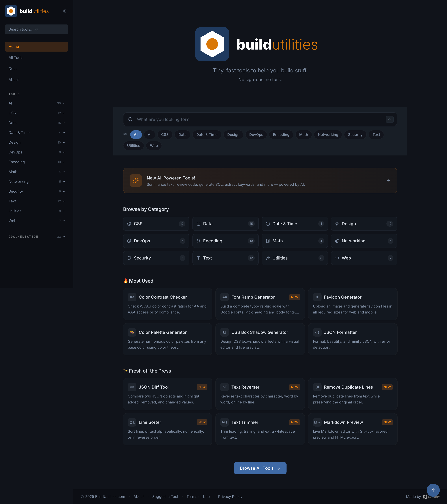Select the Color Palette Generator paintbrush icon
The width and height of the screenshot is (447, 504).
(x=132, y=332)
